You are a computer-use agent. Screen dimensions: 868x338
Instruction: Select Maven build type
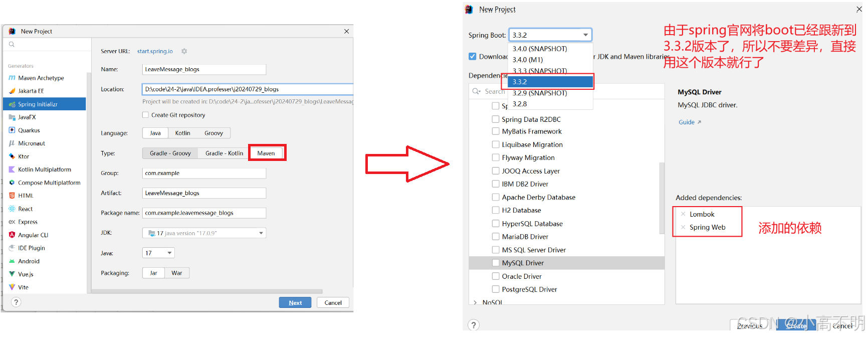pyautogui.click(x=266, y=153)
